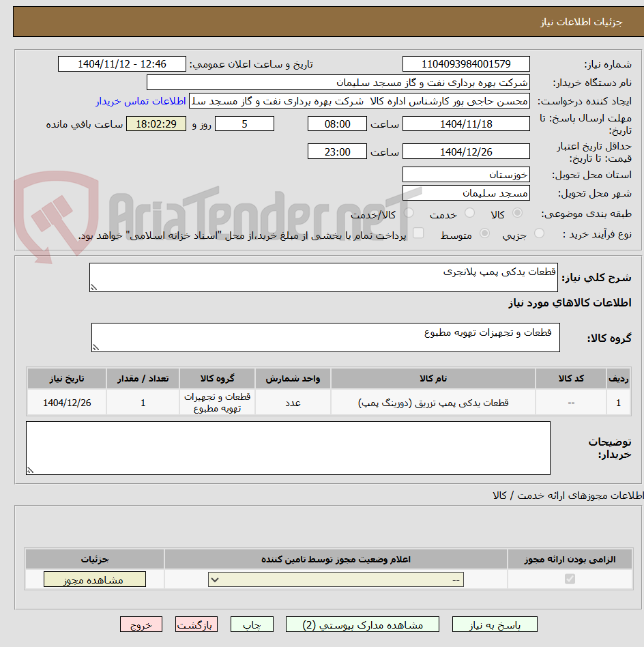Click the item name قطعات یدکی پمپ تزریق cell
Screen dimensions: 644x647
tap(433, 403)
